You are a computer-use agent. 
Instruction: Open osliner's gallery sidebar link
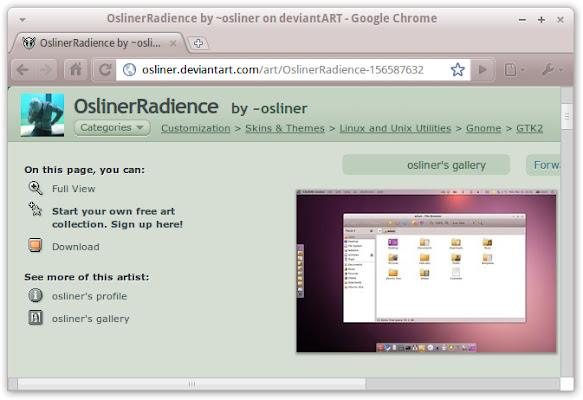[90, 319]
